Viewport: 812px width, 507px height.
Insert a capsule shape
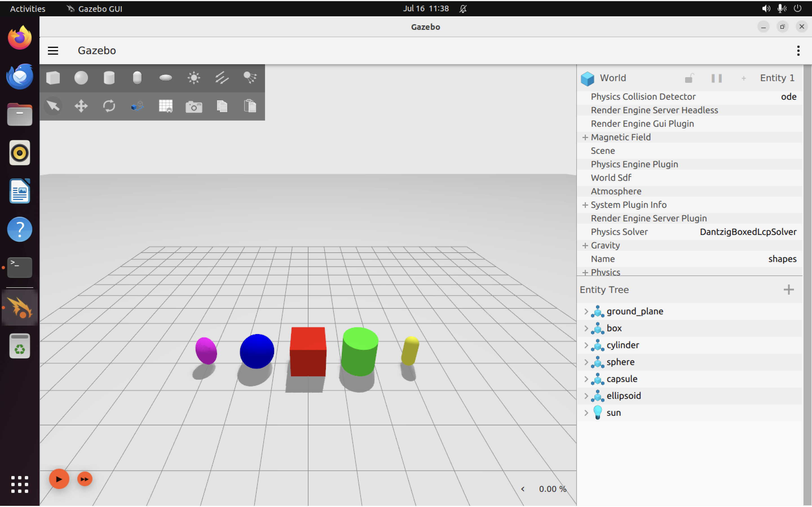[x=137, y=78]
